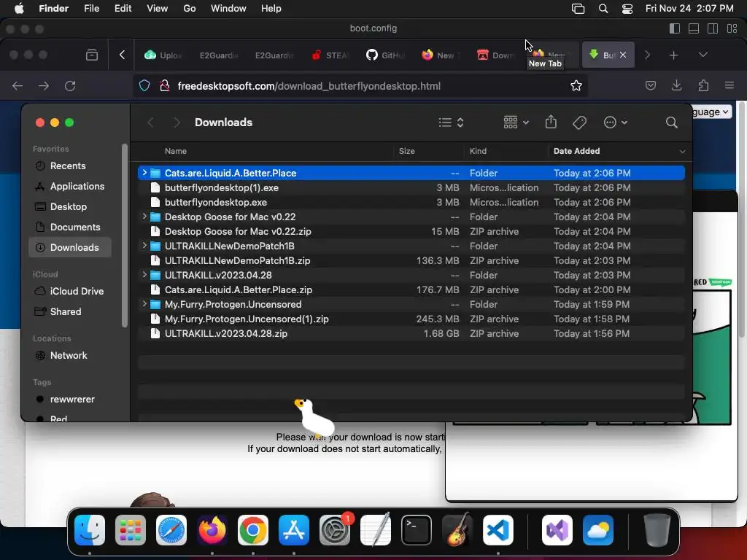Open the group-by grid dropdown in Finder
The image size is (747, 560).
(516, 122)
